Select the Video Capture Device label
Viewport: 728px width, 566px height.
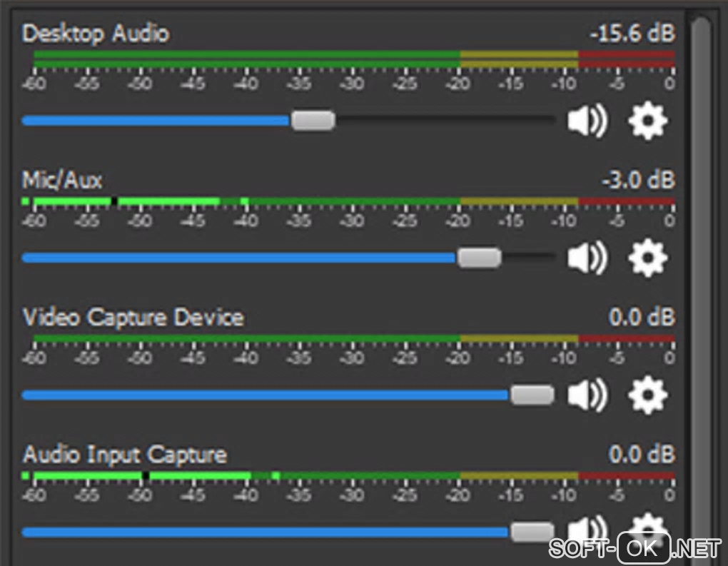tap(133, 317)
